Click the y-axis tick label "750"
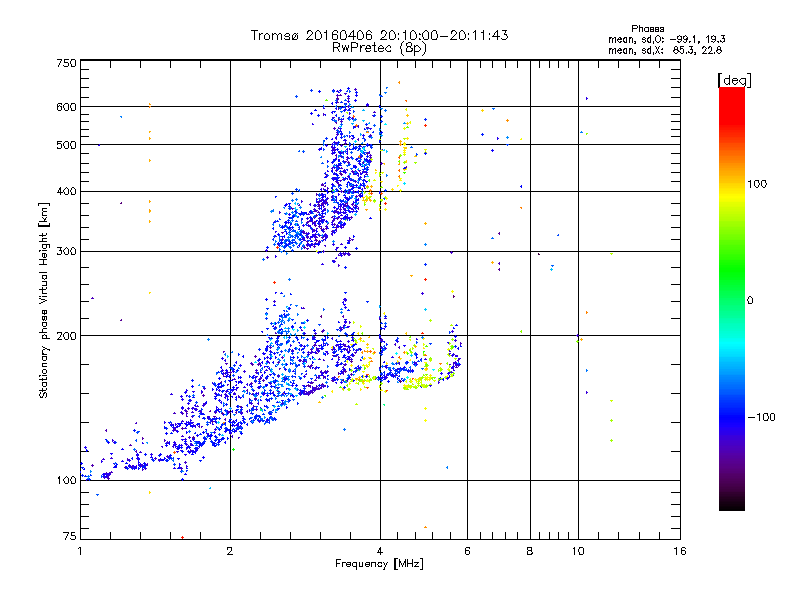The image size is (800, 600). pos(66,63)
